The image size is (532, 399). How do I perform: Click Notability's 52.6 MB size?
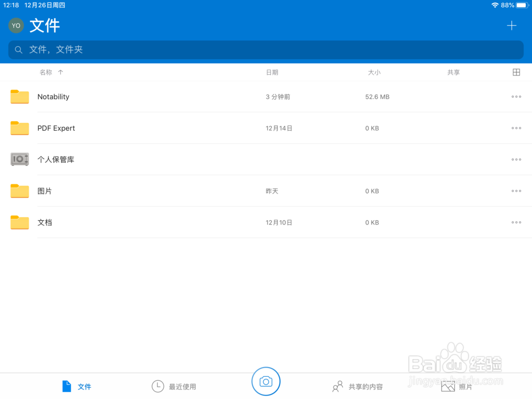[x=377, y=97]
